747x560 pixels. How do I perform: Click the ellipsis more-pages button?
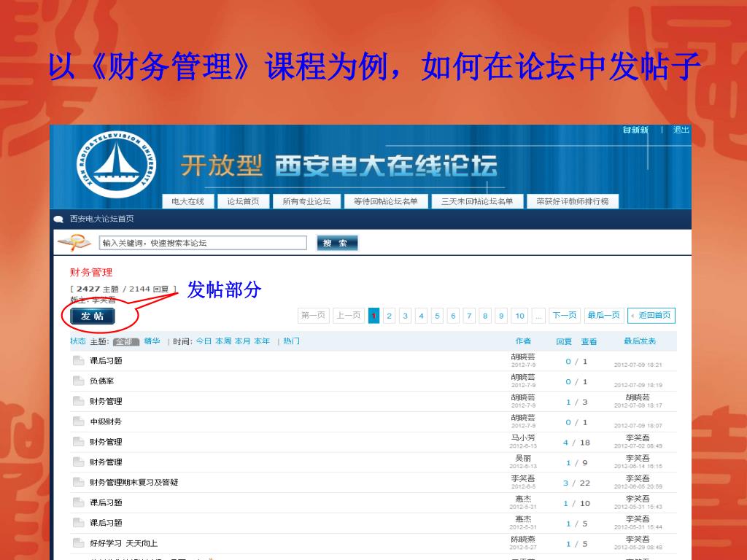pos(538,316)
